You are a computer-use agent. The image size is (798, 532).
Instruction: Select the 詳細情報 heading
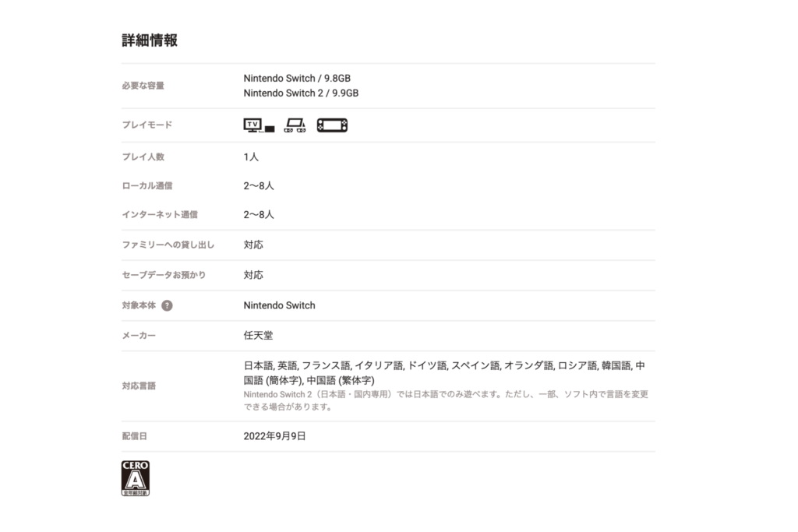(150, 41)
